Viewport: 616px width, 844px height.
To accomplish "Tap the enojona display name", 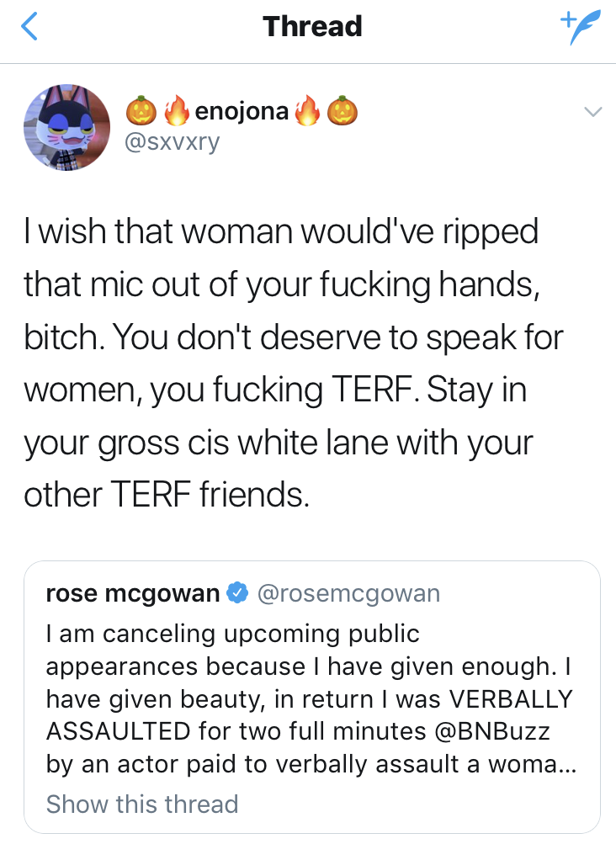I will click(x=241, y=111).
